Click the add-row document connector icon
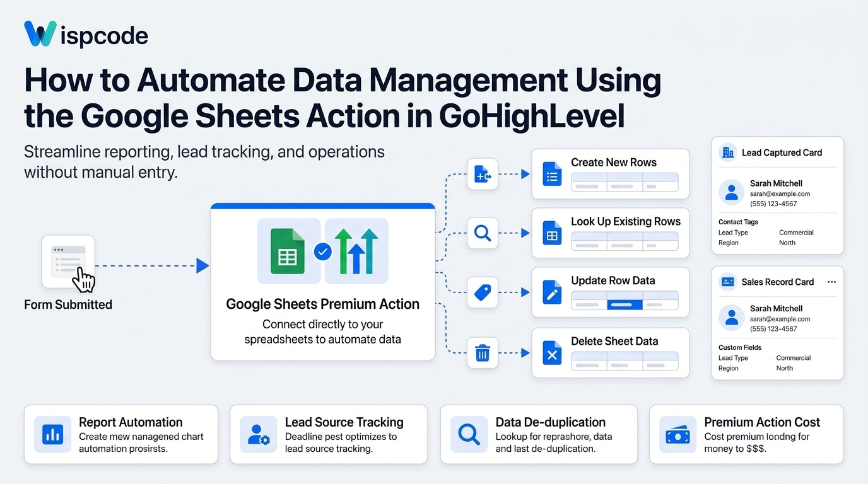 (483, 174)
